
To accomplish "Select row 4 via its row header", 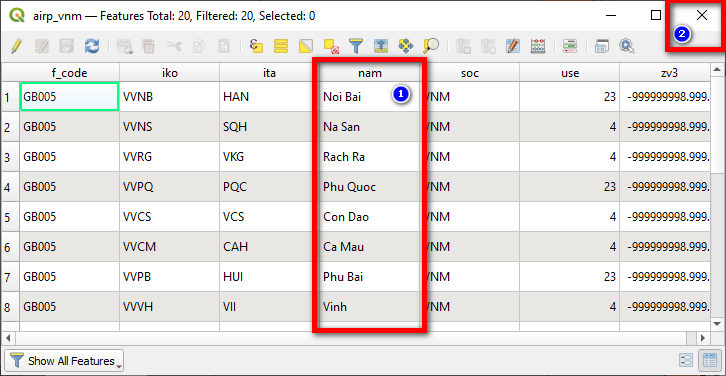I will (x=10, y=187).
